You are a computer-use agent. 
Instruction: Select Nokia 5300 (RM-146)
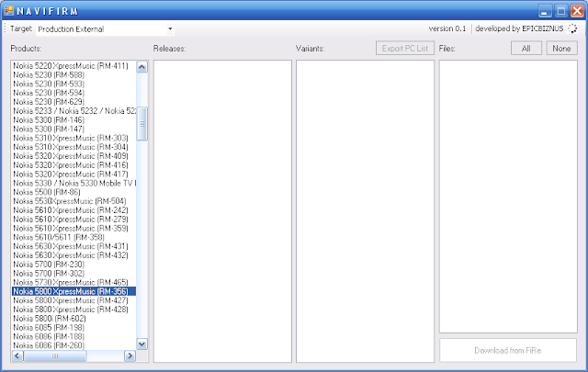click(73, 120)
